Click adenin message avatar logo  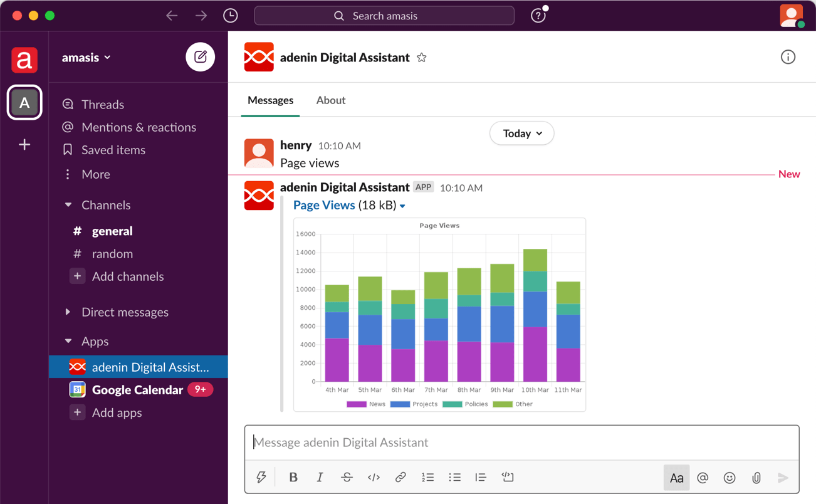[259, 196]
